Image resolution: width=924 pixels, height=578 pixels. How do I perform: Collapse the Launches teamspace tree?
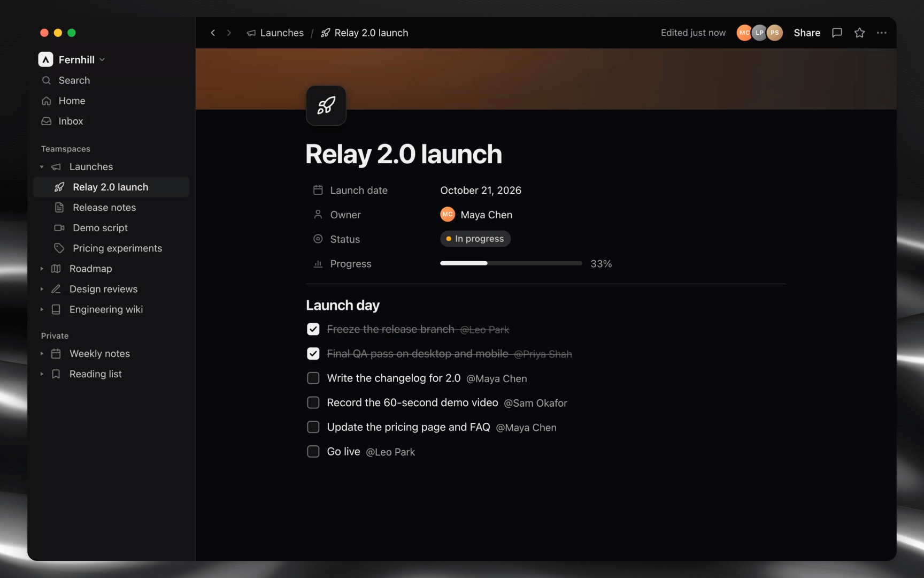[x=42, y=167]
